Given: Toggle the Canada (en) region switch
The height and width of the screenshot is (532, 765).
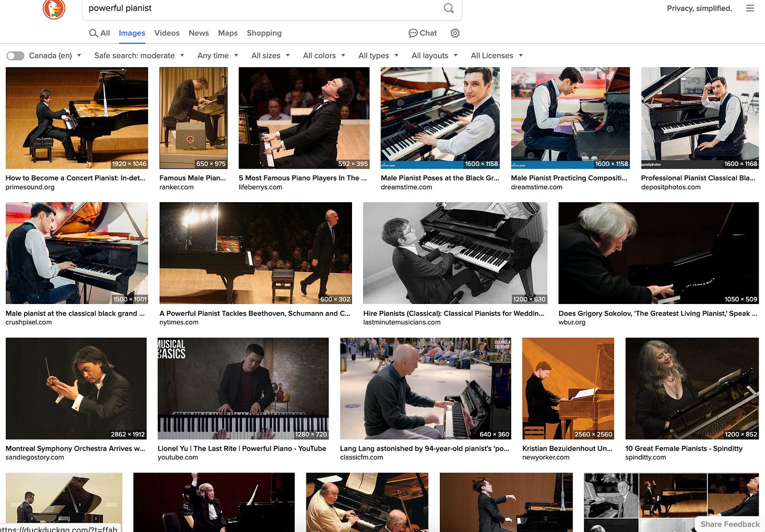Looking at the screenshot, I should [15, 56].
